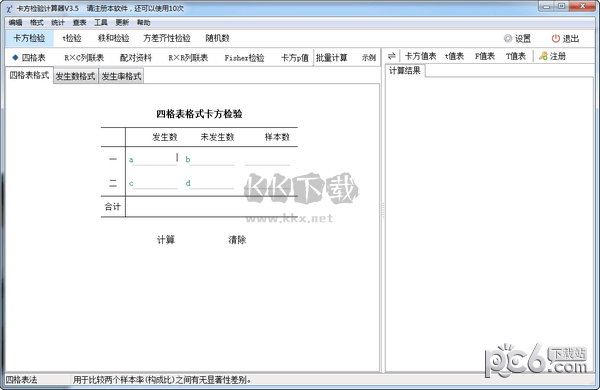Click input field b
The width and height of the screenshot is (600, 390).
(x=212, y=159)
